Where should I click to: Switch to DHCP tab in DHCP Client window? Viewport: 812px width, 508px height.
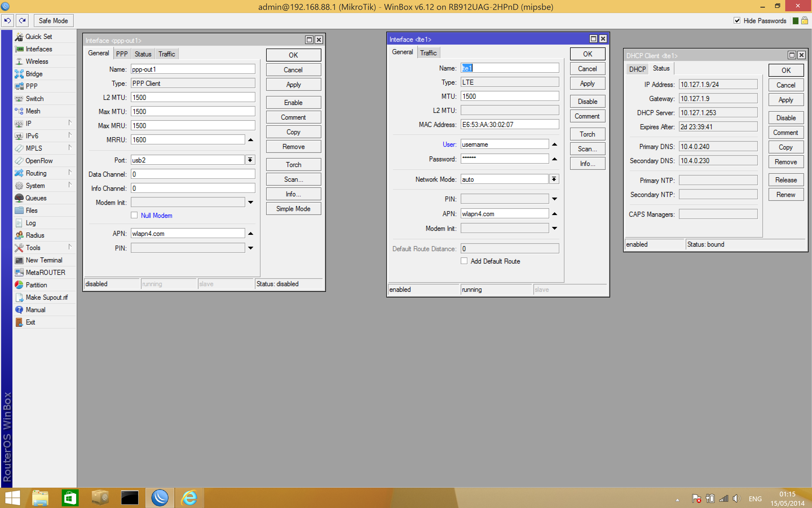(637, 69)
